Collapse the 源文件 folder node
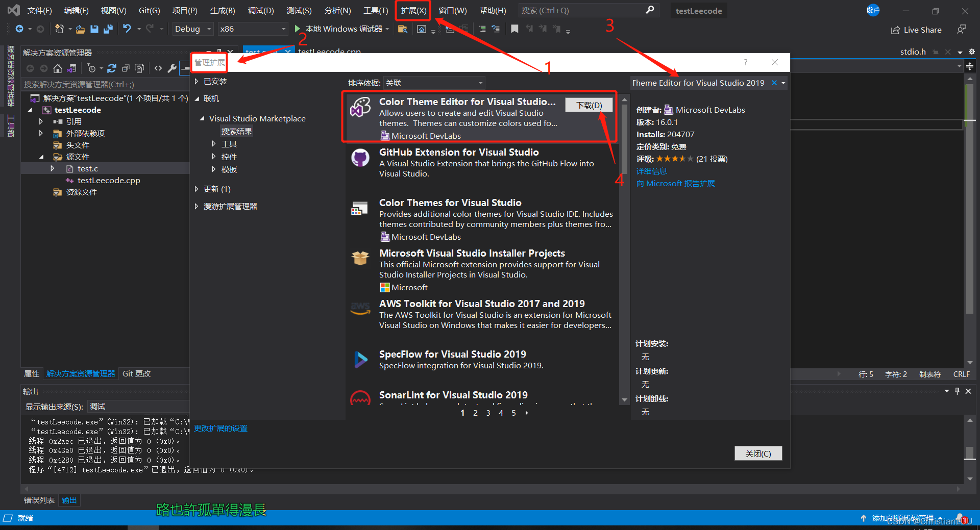This screenshot has width=980, height=530. (41, 157)
